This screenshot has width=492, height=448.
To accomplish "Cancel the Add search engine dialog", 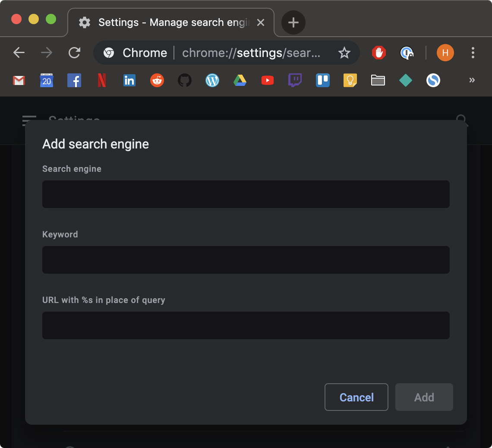I will pos(356,397).
